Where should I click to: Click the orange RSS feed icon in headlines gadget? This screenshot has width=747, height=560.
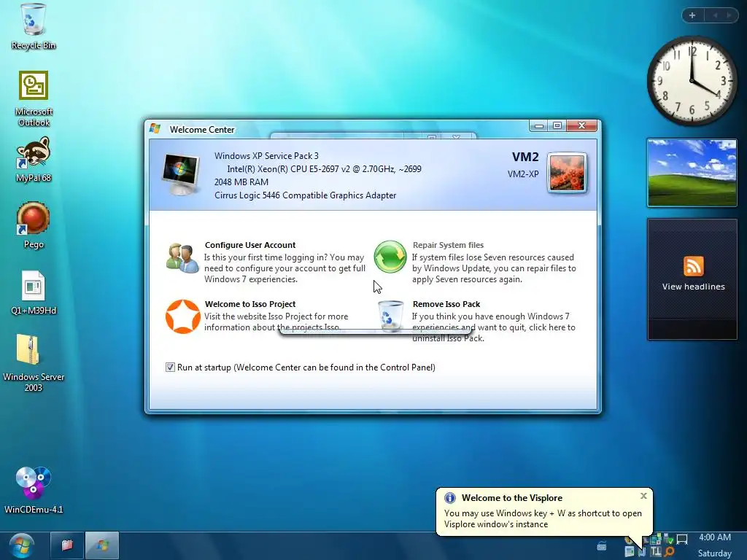693,266
